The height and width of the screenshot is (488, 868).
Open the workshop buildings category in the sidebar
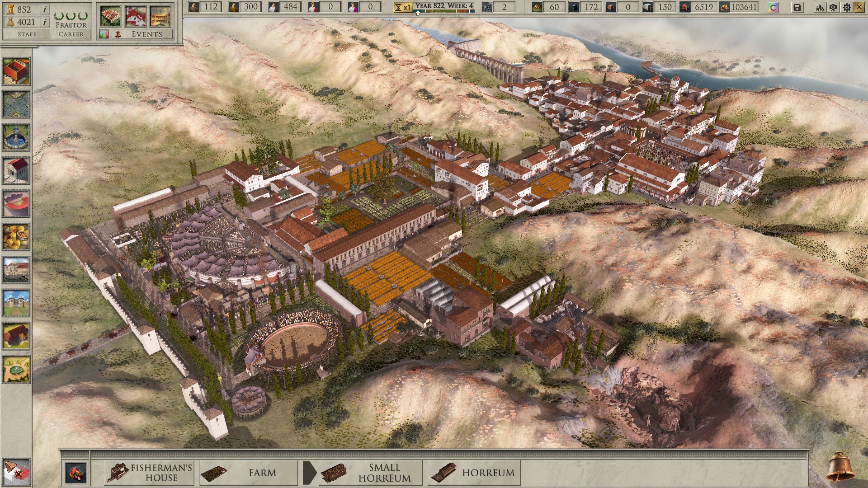(x=16, y=270)
